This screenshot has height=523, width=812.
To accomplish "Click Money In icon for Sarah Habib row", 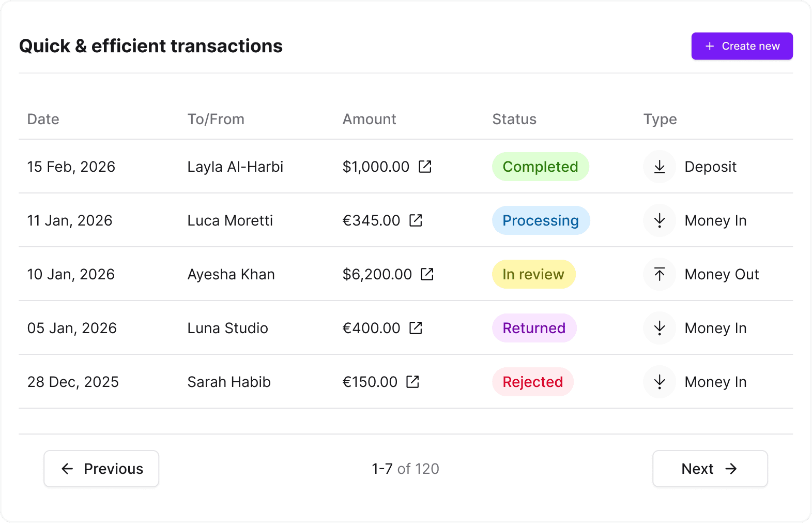I will click(660, 382).
